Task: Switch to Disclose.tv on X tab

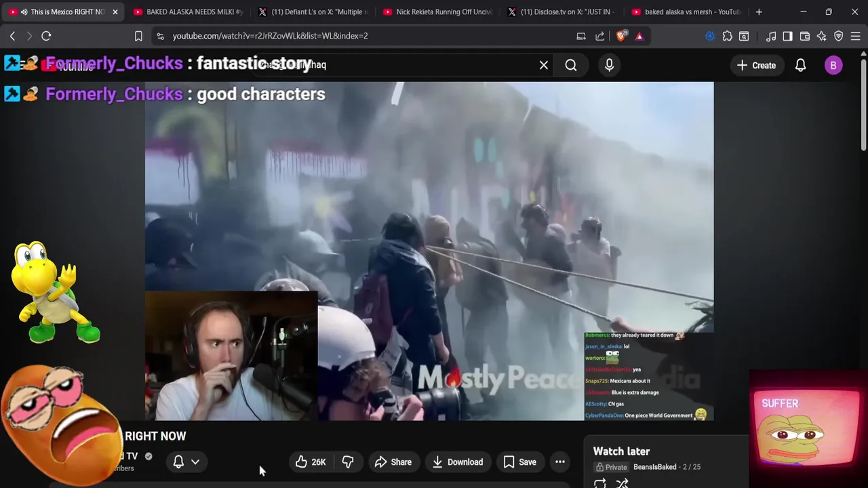Action: point(562,12)
